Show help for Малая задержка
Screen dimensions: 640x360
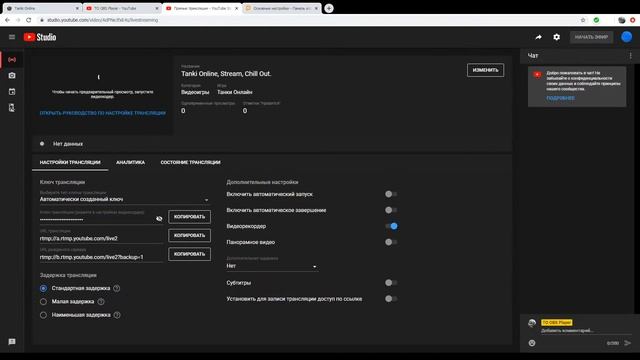101,302
